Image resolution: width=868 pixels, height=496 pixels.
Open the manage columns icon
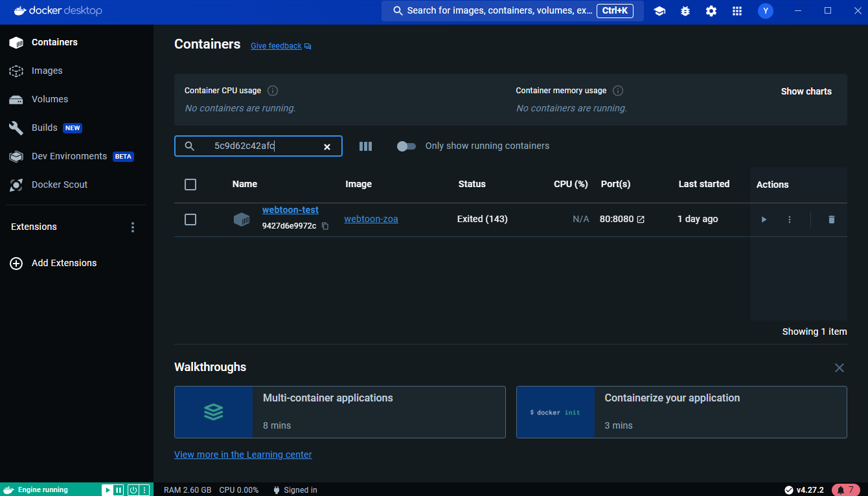pyautogui.click(x=365, y=146)
